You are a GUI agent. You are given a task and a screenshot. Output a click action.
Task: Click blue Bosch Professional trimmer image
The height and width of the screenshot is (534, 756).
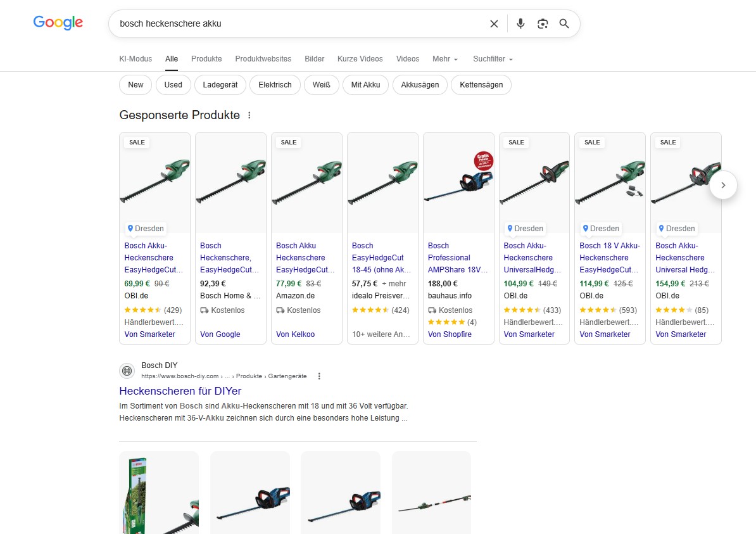[x=458, y=184]
